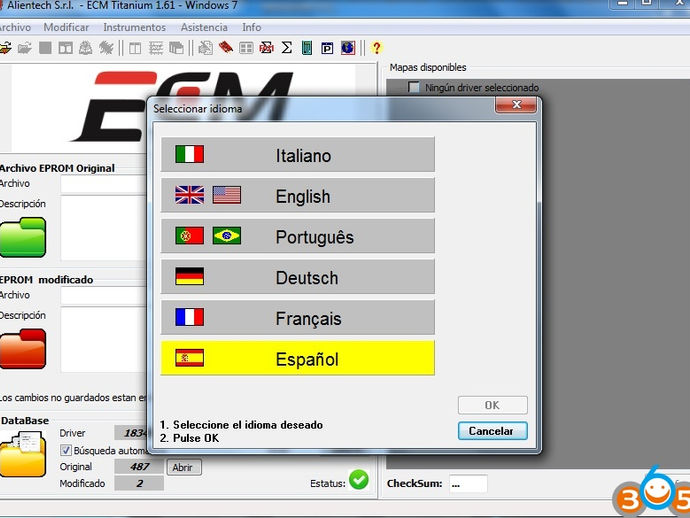Viewport: 690px width, 518px height.
Task: Select Deutsch language option
Action: [297, 277]
